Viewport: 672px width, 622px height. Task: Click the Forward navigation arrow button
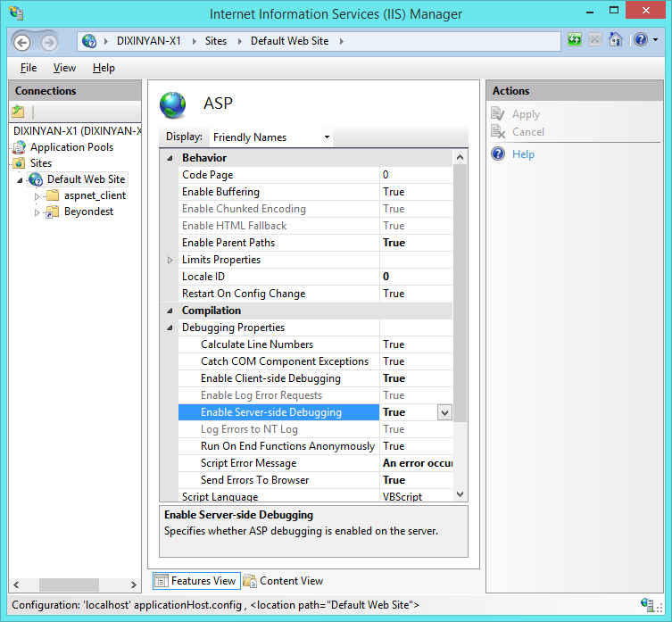click(x=49, y=43)
